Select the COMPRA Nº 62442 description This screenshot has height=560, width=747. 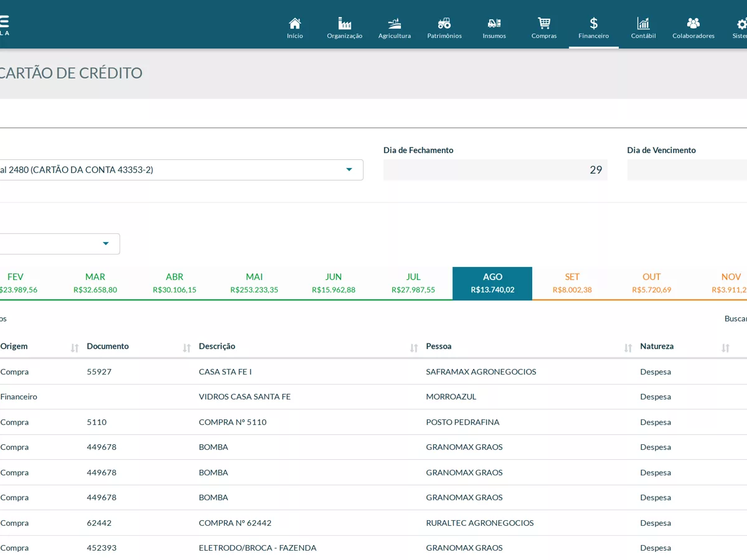pyautogui.click(x=235, y=523)
